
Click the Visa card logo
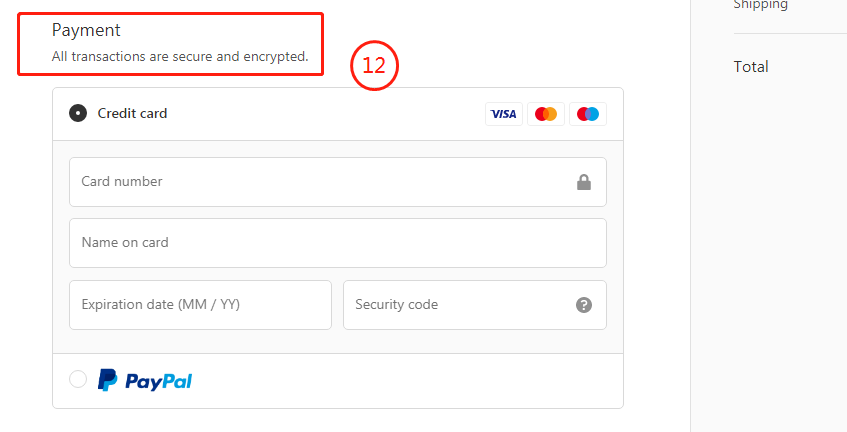click(x=503, y=114)
